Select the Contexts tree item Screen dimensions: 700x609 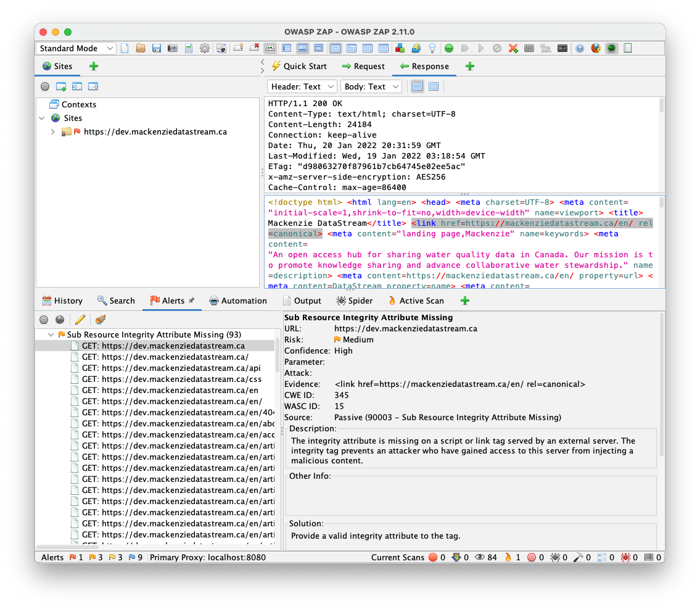pos(73,104)
